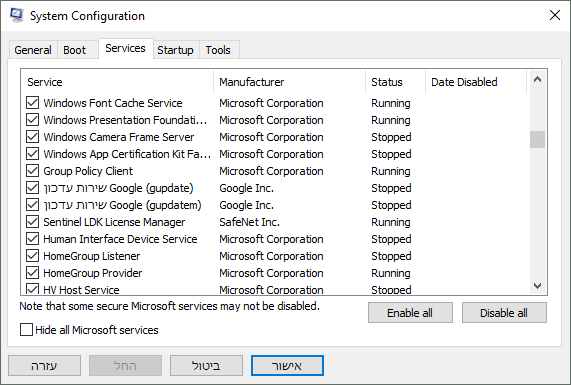Click the scrollbar up arrow
This screenshot has height=385, width=571.
coord(537,79)
